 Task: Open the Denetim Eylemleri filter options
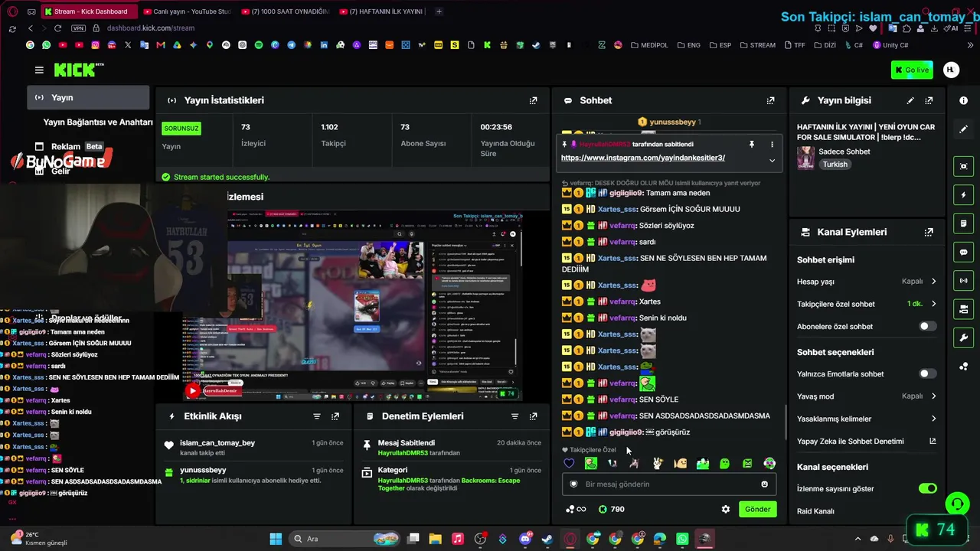(x=515, y=416)
